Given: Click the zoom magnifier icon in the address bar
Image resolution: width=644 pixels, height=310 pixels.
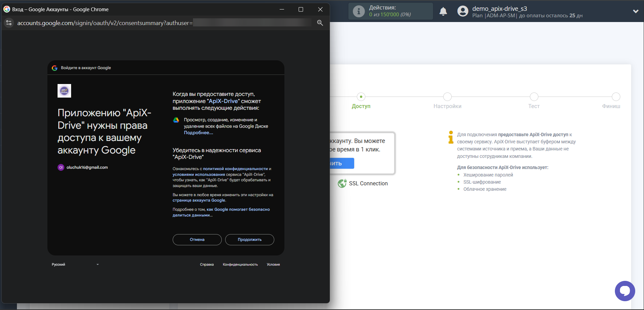Looking at the screenshot, I should tap(320, 23).
